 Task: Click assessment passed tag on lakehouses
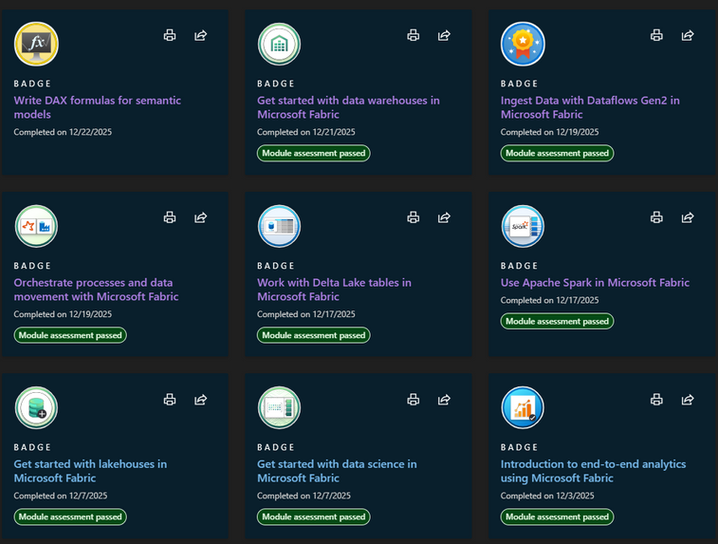click(70, 517)
